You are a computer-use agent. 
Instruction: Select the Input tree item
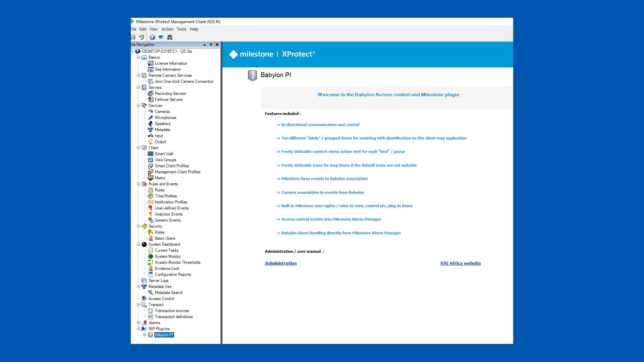pyautogui.click(x=159, y=136)
